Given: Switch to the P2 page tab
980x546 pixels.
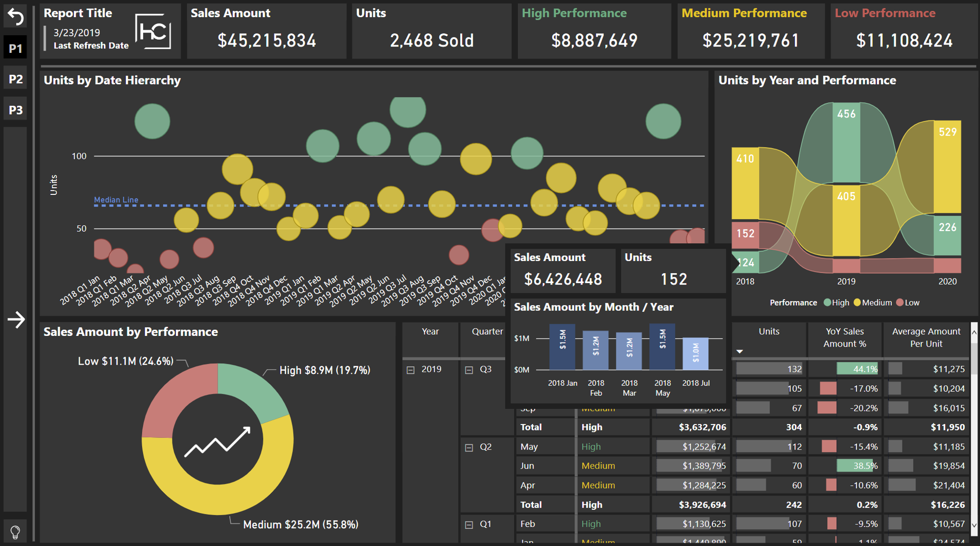Looking at the screenshot, I should point(14,78).
